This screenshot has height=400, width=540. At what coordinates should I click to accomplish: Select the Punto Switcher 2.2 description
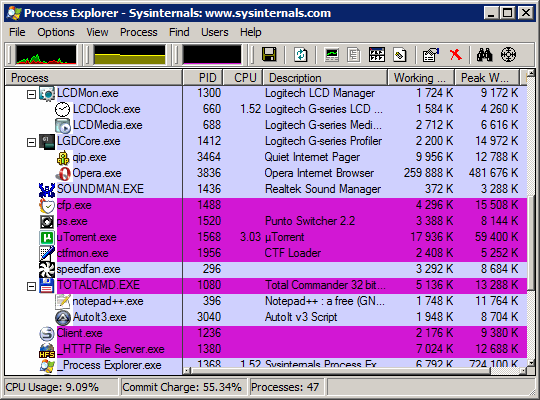click(x=310, y=221)
